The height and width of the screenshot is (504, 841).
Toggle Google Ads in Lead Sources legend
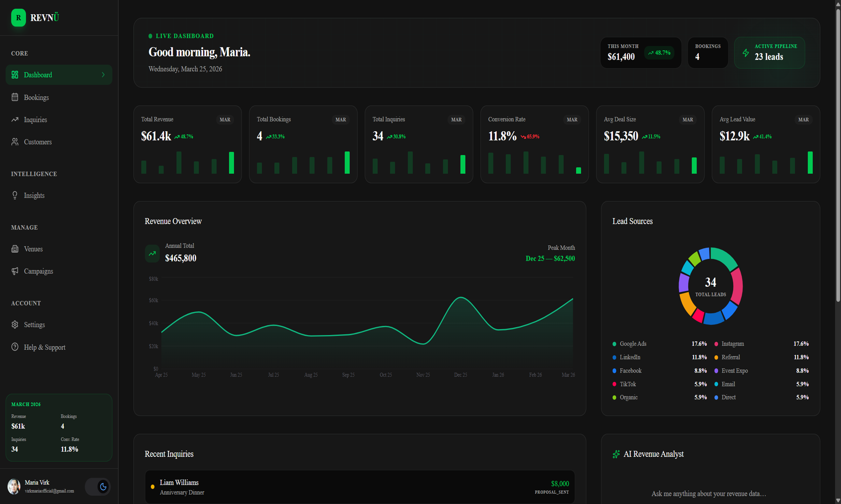[x=633, y=344]
